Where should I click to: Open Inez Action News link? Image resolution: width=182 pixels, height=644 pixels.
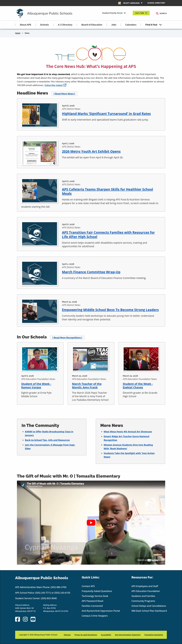pyautogui.click(x=129, y=455)
